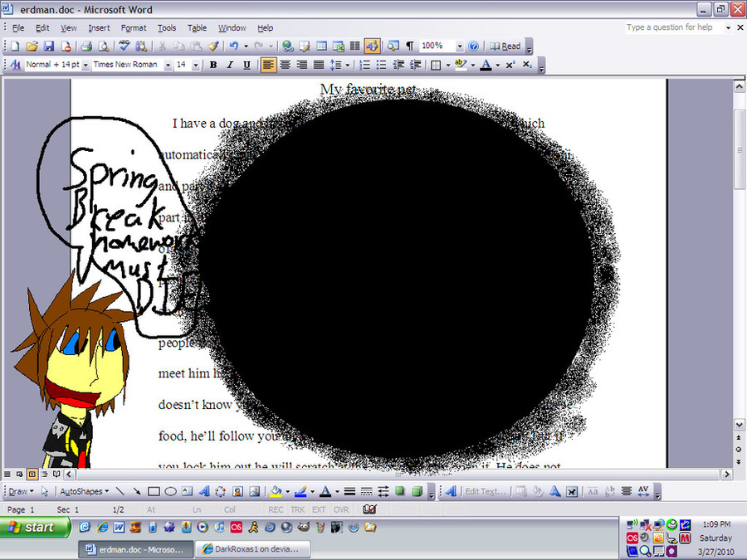Expand the Line Spacing dropdown arrow
Viewport: 747px width, 560px height.
pos(348,65)
